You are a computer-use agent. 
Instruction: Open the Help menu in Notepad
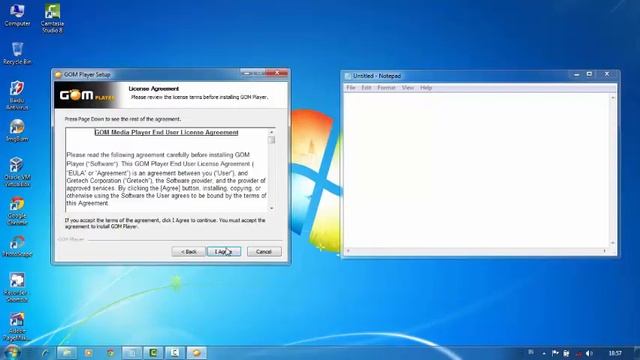426,88
